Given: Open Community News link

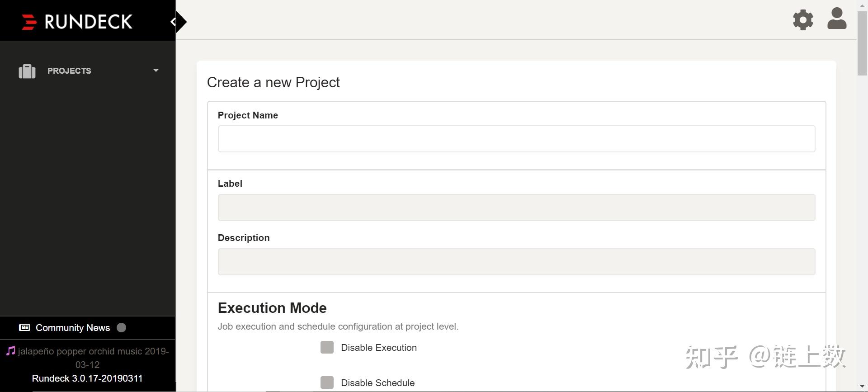Looking at the screenshot, I should pos(73,328).
